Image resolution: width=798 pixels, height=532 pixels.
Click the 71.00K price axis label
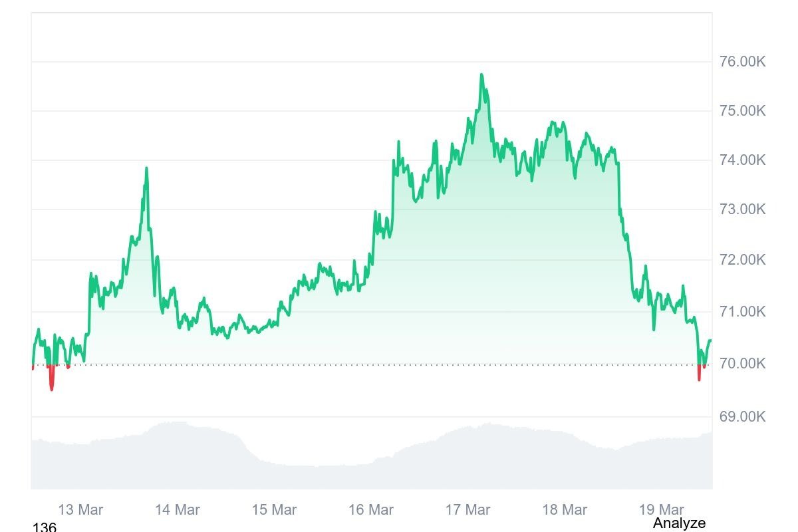tap(742, 312)
